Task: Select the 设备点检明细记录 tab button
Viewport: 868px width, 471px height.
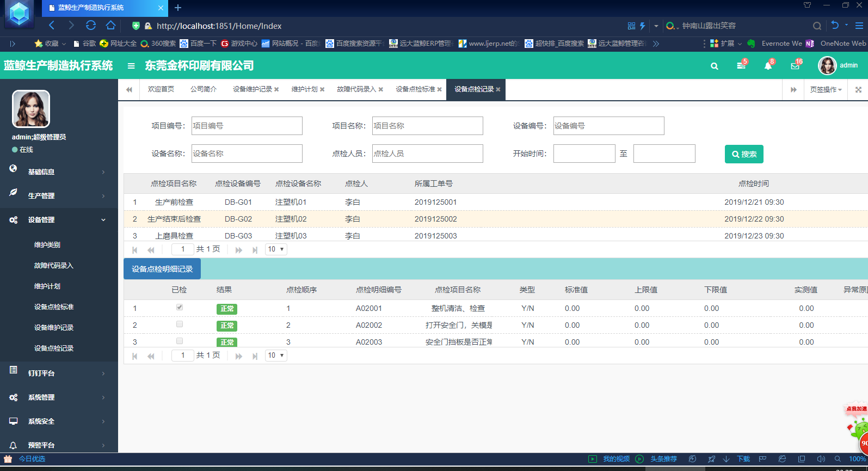Action: coord(162,269)
